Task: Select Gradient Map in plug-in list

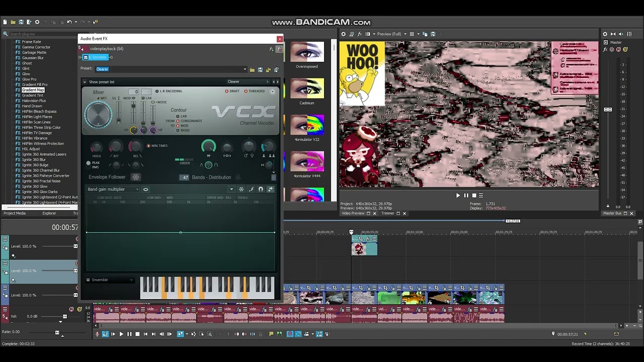Action: coord(33,90)
